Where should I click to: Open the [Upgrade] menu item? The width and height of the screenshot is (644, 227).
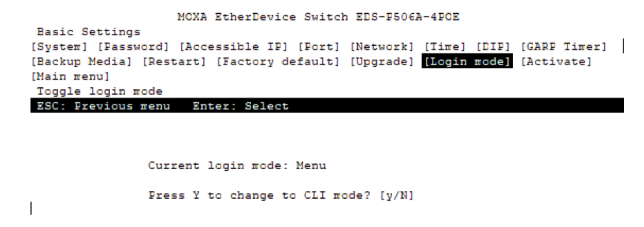(382, 62)
